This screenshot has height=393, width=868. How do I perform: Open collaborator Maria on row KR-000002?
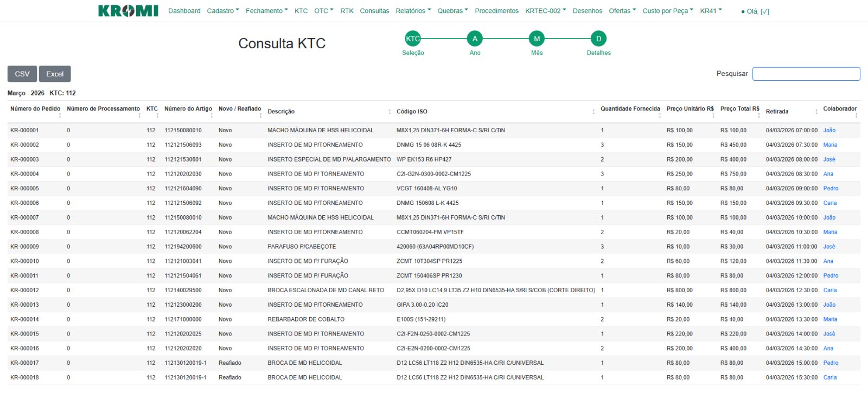pyautogui.click(x=830, y=145)
